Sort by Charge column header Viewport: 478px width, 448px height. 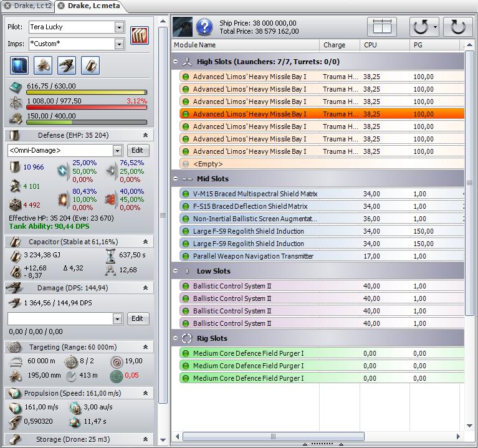point(340,45)
